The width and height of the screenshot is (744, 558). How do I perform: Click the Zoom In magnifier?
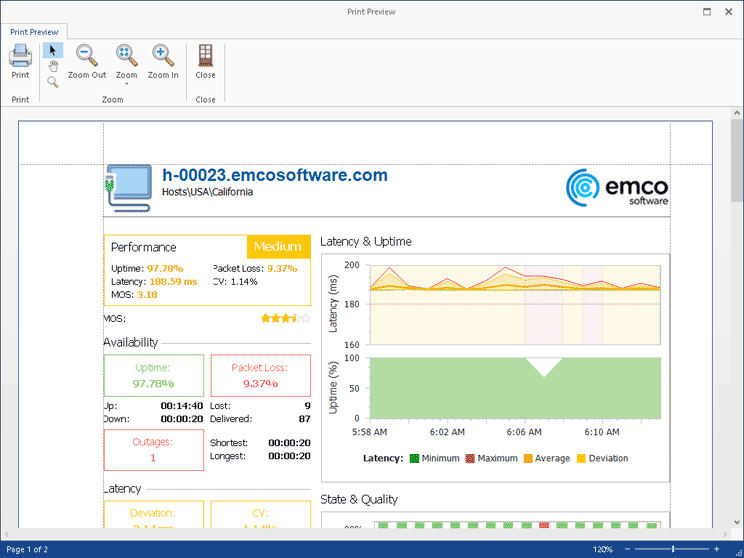163,56
